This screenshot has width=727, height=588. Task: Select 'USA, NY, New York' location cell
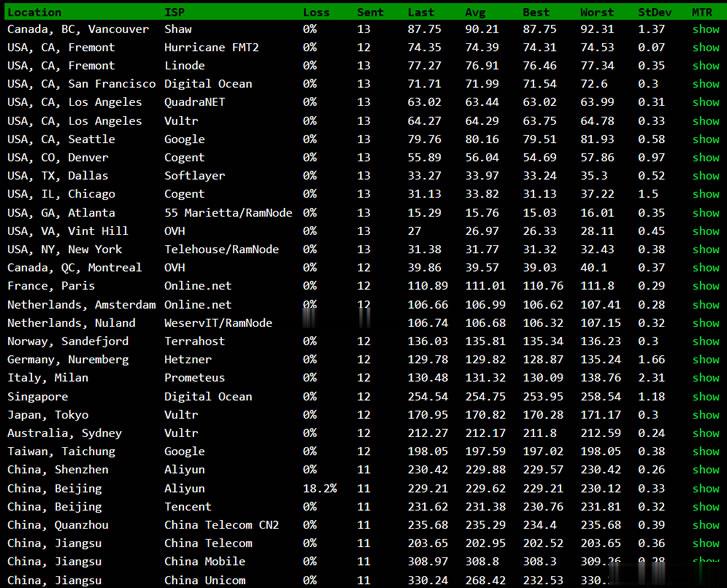65,249
